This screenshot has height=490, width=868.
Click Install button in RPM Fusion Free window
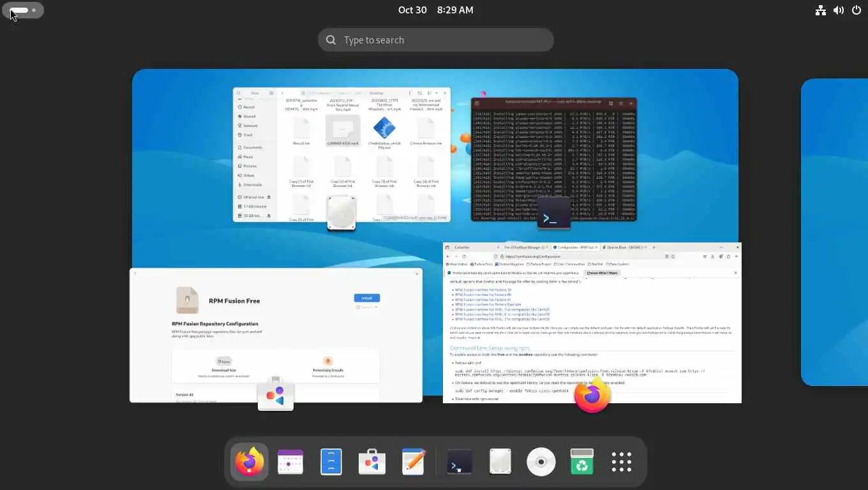tap(367, 298)
